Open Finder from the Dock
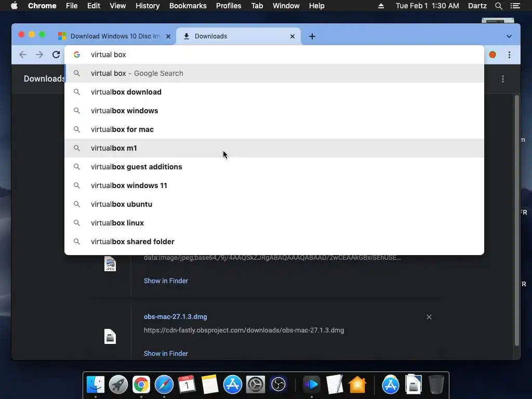This screenshot has height=399, width=532. coord(96,384)
